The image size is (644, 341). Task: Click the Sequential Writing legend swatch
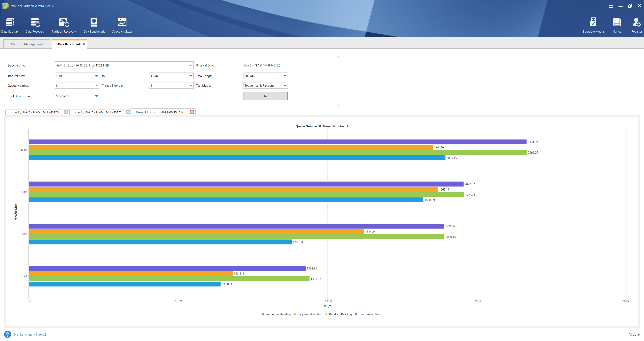click(295, 314)
